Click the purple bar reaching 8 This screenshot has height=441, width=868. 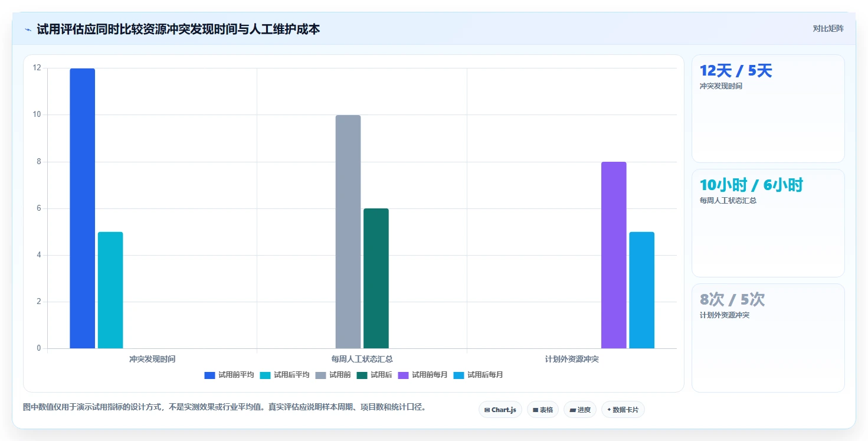click(x=614, y=255)
